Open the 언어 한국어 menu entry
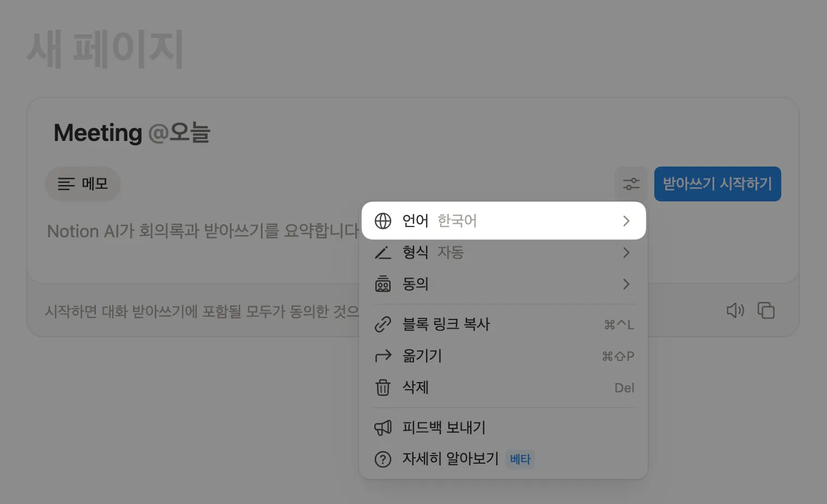The height and width of the screenshot is (504, 827). pyautogui.click(x=503, y=221)
